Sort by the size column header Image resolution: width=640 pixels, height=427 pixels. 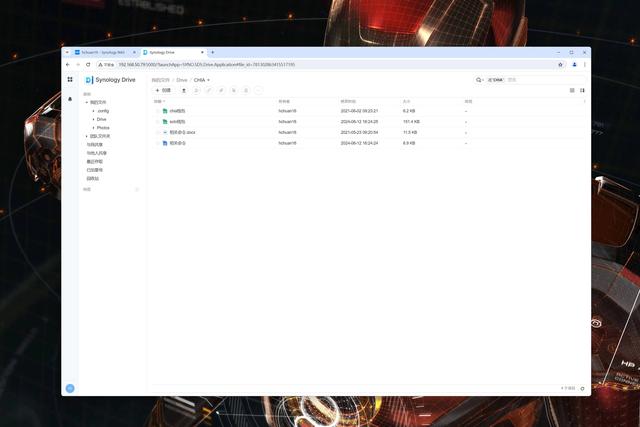tap(406, 101)
